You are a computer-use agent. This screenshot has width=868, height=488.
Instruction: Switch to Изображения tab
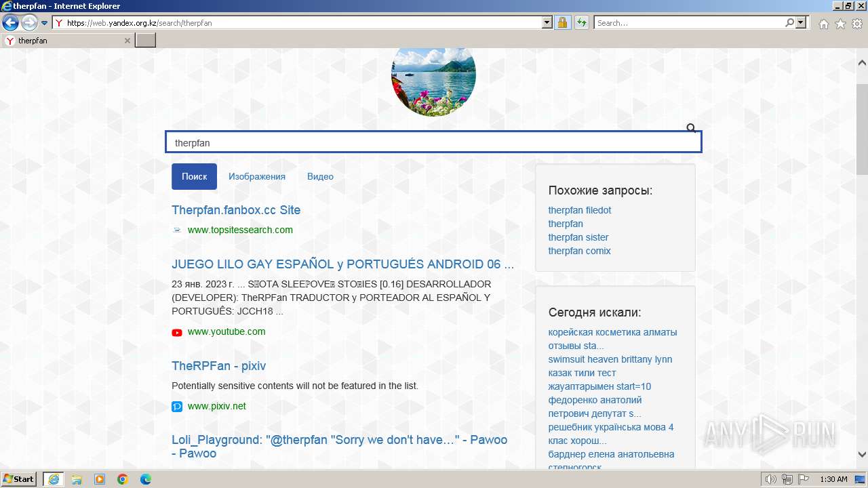(x=257, y=176)
